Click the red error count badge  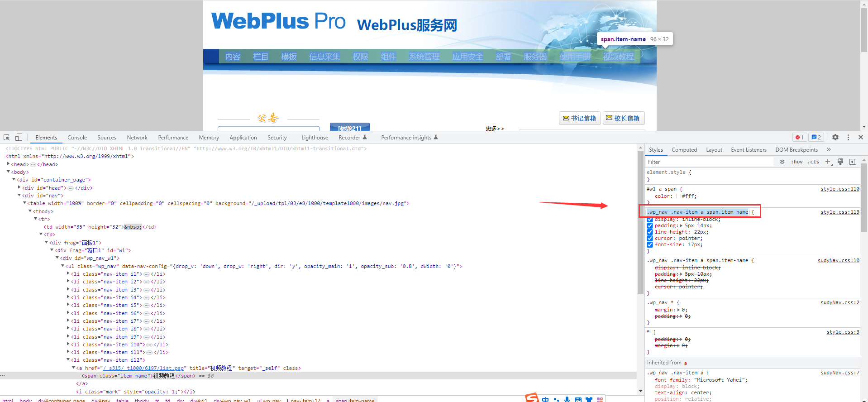(x=800, y=137)
